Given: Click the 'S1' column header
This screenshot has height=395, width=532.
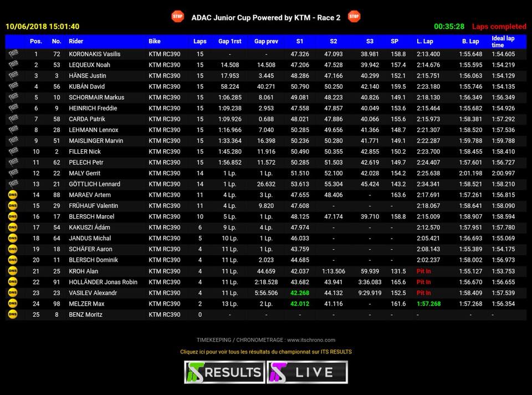Looking at the screenshot, I should pyautogui.click(x=300, y=41).
